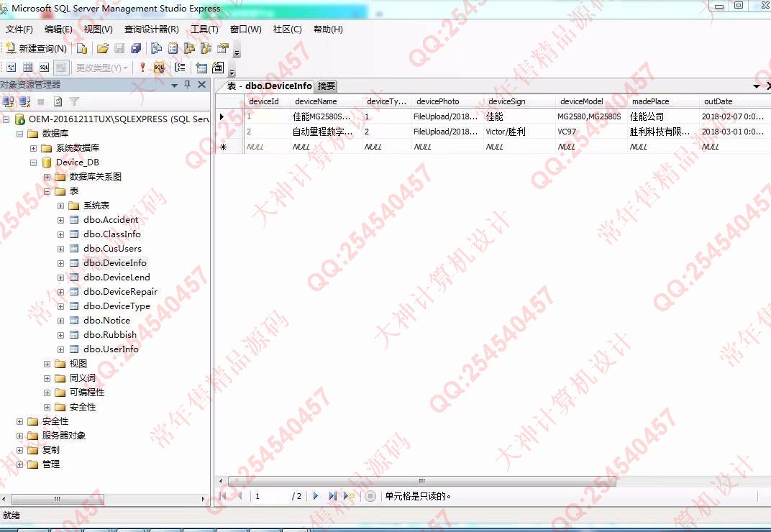Expand the 数据库关系图 folder

tap(47, 177)
